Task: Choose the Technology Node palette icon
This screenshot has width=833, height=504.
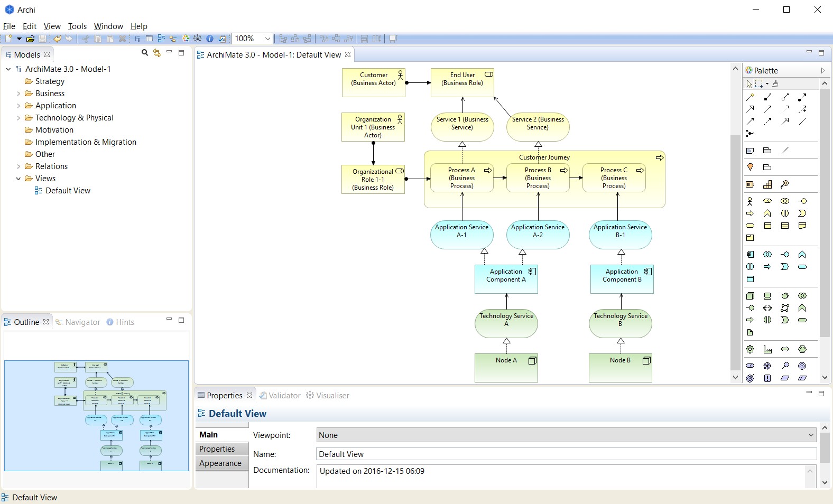Action: click(749, 296)
